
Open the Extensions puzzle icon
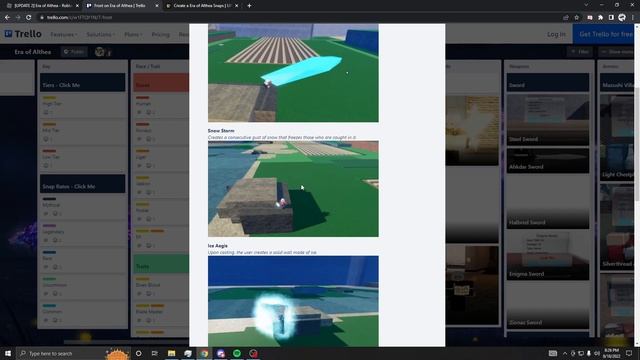tap(600, 18)
